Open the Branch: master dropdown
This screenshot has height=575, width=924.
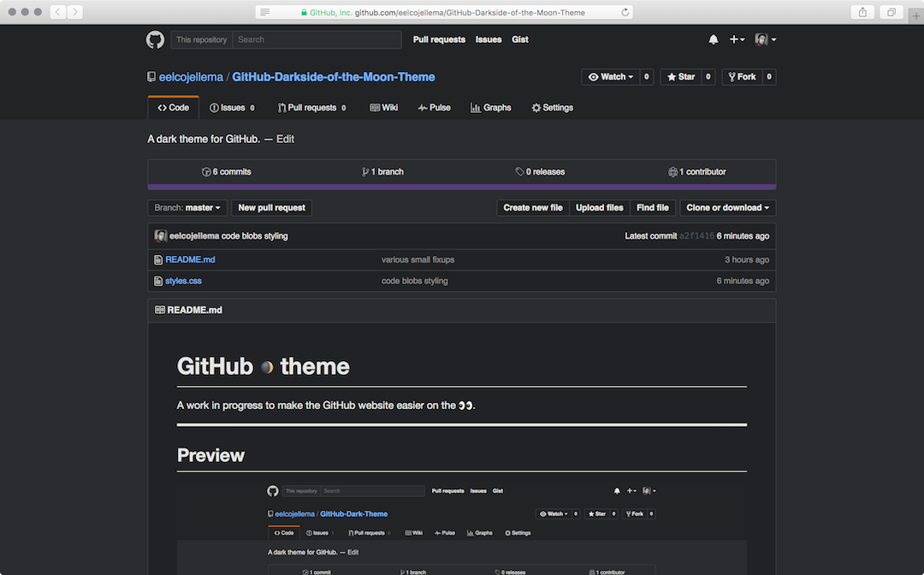[x=187, y=208]
